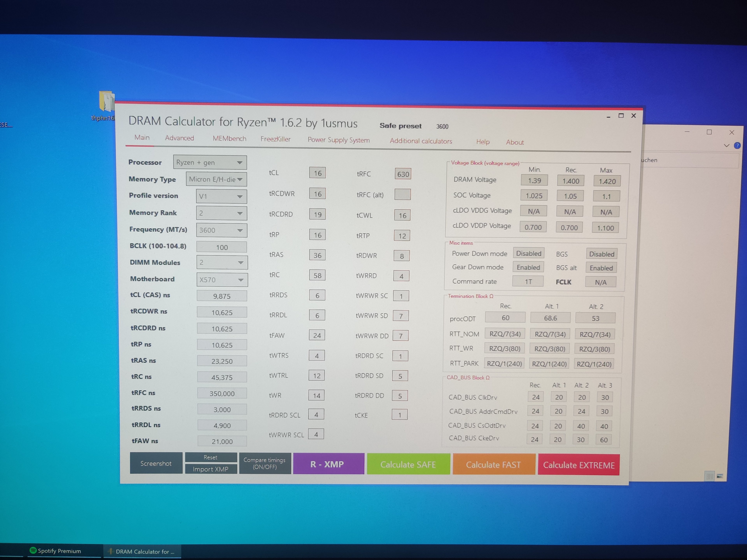The width and height of the screenshot is (747, 560).
Task: Toggle the BGS alt Enabled field
Action: point(601,268)
